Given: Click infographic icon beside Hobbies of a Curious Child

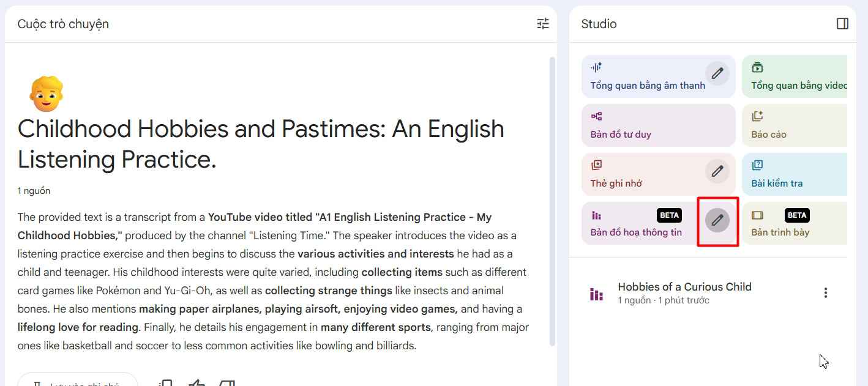Looking at the screenshot, I should [596, 294].
